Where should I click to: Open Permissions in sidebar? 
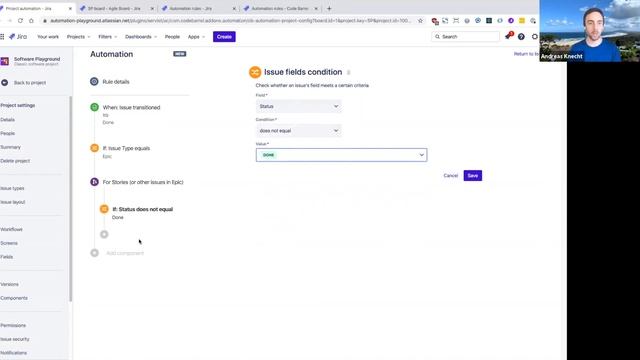point(13,325)
